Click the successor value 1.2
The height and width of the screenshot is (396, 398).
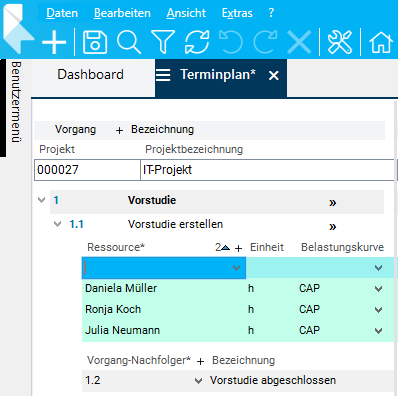tap(93, 380)
